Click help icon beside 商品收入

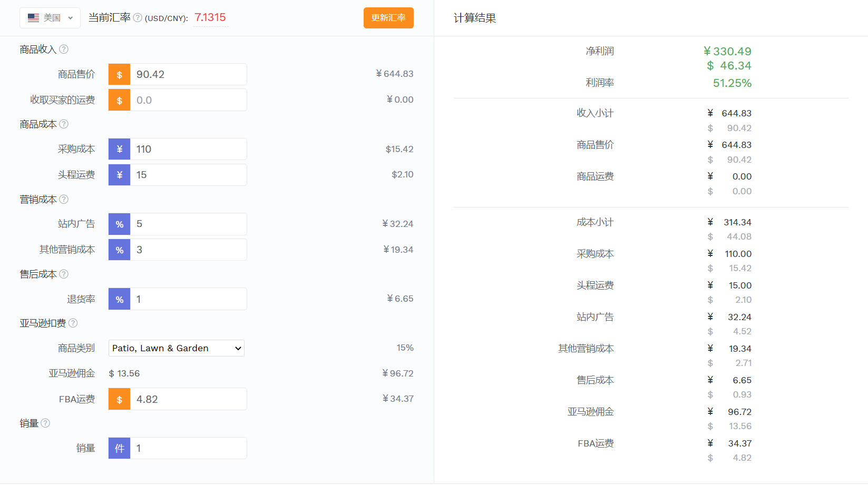(64, 50)
